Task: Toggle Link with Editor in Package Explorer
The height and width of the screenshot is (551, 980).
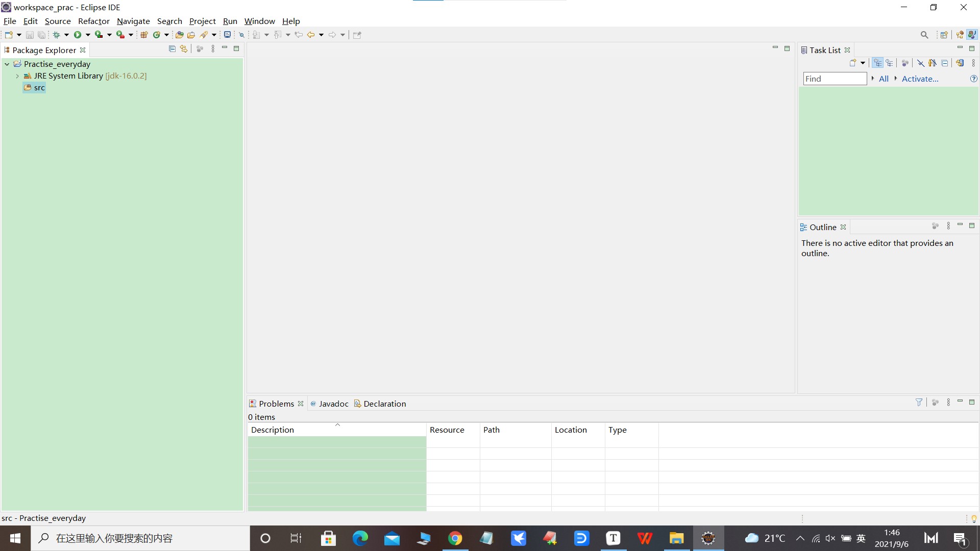Action: [184, 49]
